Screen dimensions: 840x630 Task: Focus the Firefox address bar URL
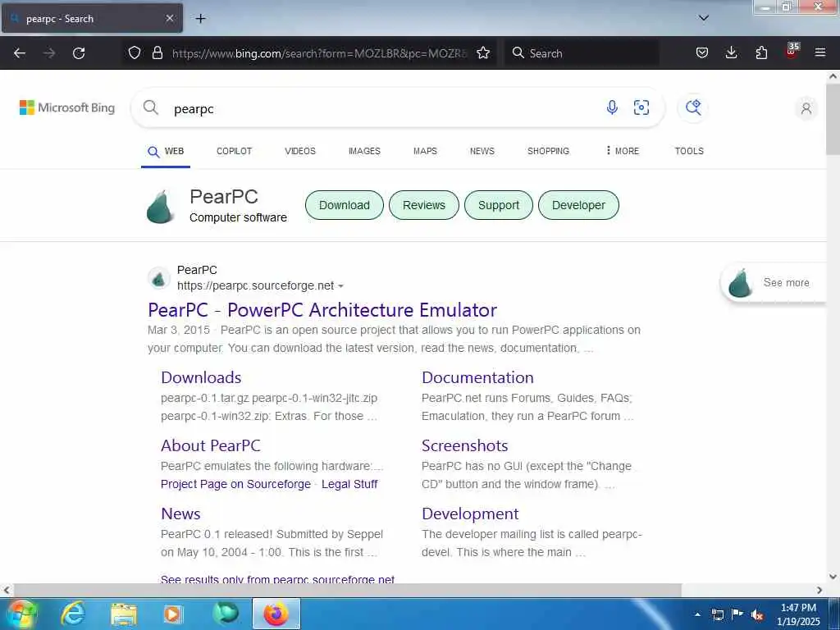320,53
